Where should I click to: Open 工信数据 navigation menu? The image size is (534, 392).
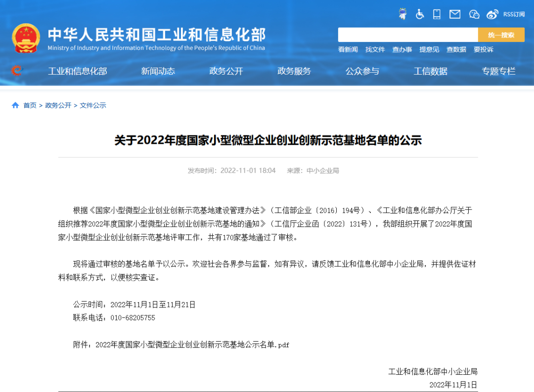pyautogui.click(x=431, y=71)
